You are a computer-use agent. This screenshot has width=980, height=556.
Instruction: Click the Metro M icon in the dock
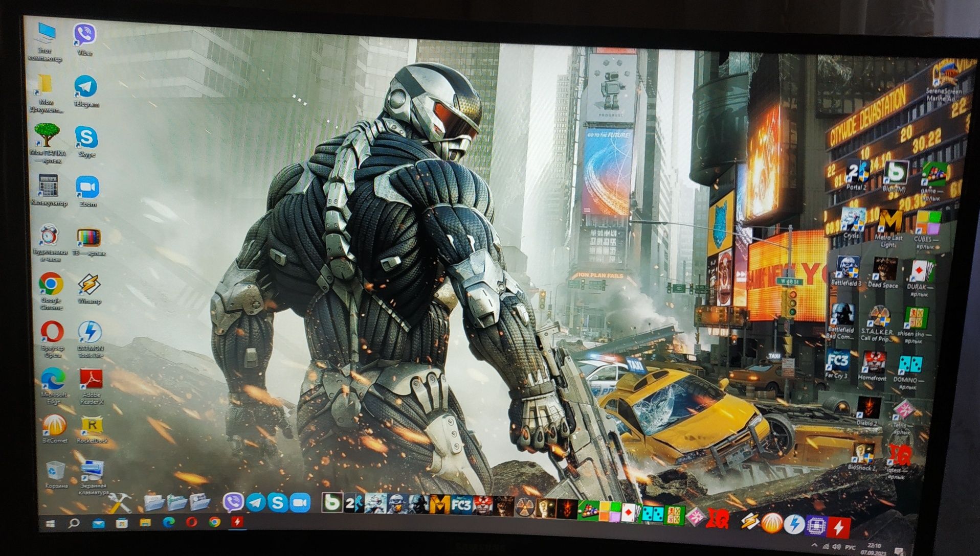[x=439, y=505]
